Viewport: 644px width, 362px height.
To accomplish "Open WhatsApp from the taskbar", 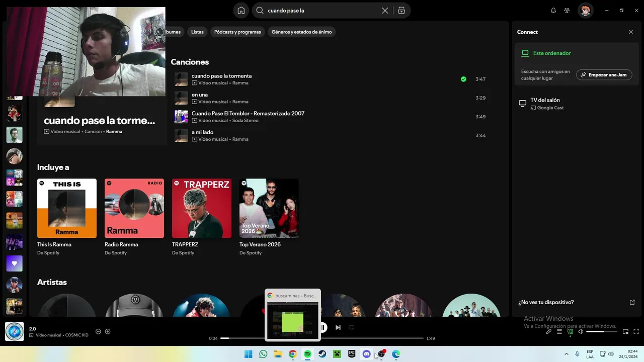I will 263,354.
